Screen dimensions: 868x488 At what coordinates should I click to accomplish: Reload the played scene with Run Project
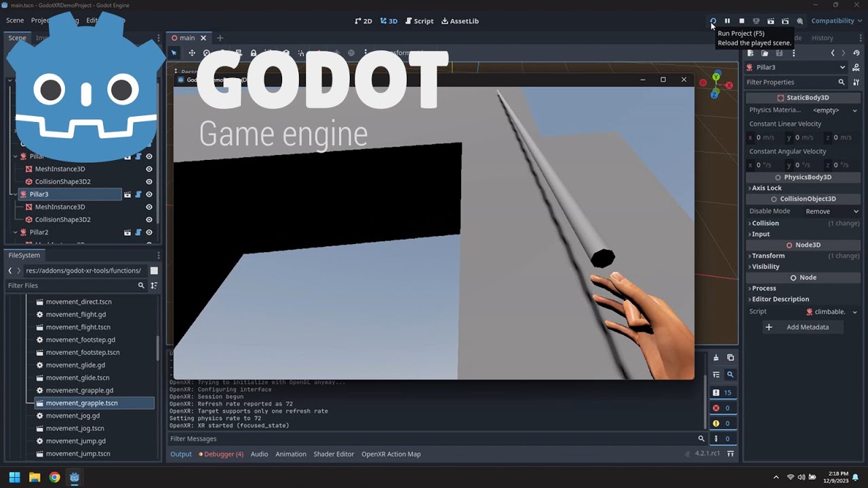pyautogui.click(x=713, y=21)
